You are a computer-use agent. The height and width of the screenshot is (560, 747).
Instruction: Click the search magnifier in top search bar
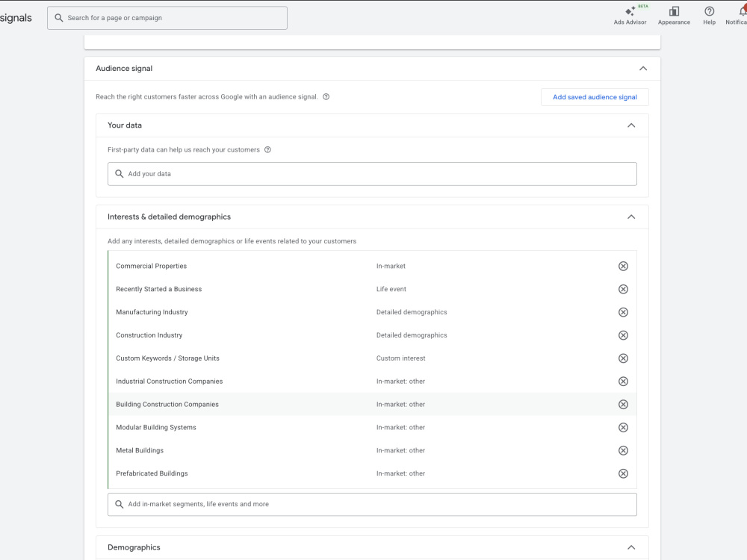click(x=58, y=18)
